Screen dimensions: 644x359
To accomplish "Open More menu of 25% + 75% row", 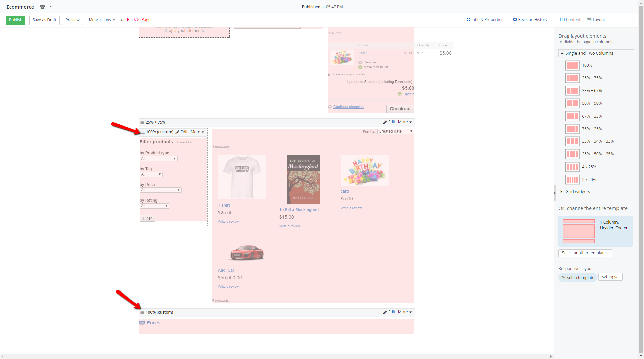I will tap(405, 122).
